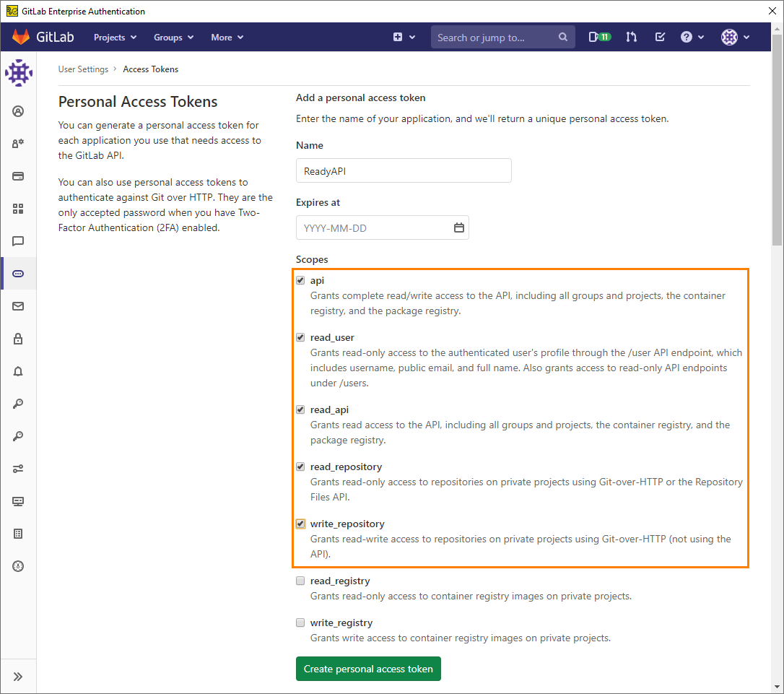Disable the write_repository scope
The width and height of the screenshot is (784, 694).
300,524
